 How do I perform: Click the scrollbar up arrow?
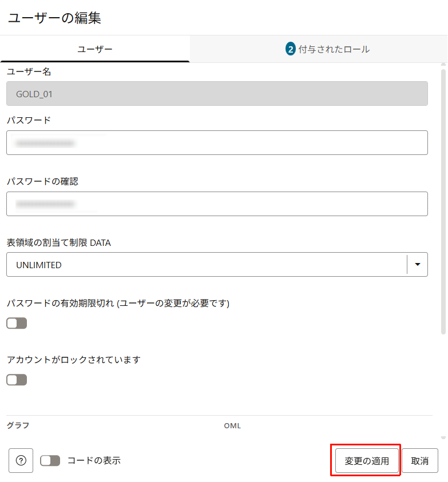tap(443, 65)
